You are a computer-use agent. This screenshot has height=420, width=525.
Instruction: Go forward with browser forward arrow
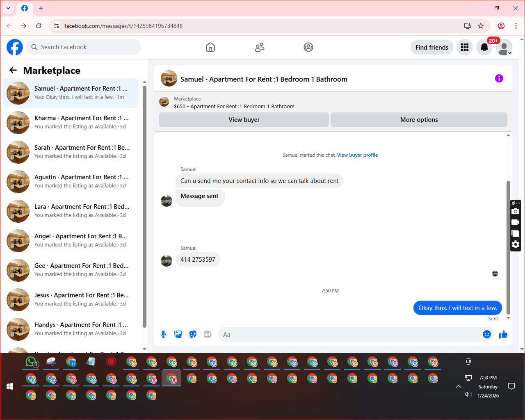point(24,26)
